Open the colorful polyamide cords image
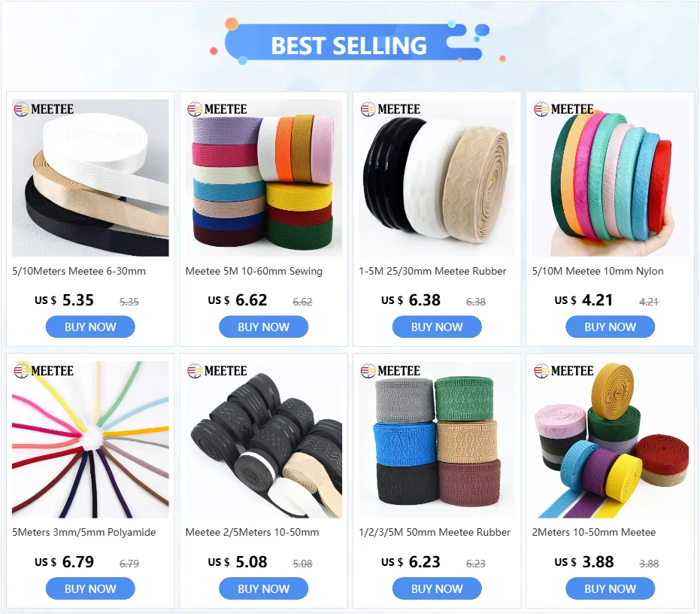700x614 pixels. 90,439
